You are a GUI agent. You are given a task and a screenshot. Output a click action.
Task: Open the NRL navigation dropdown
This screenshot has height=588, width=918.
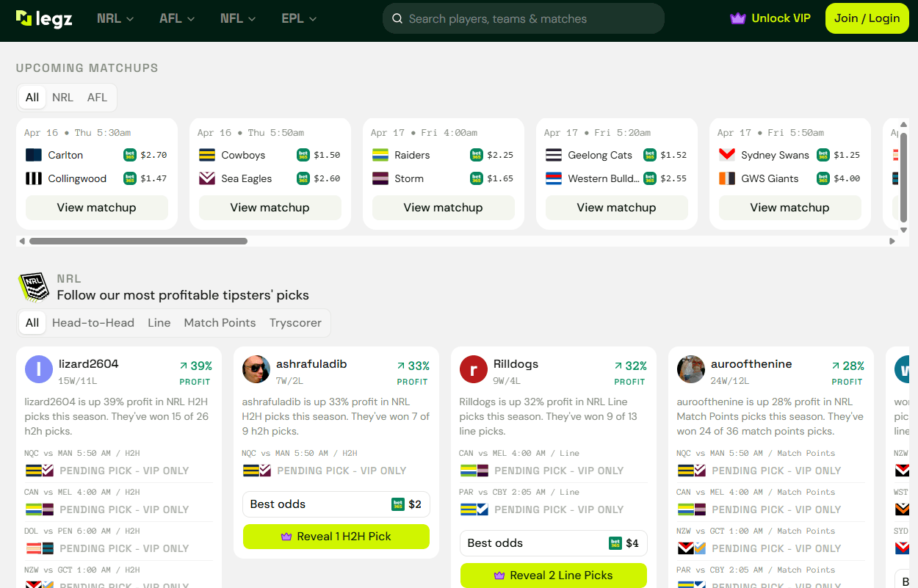(x=115, y=18)
